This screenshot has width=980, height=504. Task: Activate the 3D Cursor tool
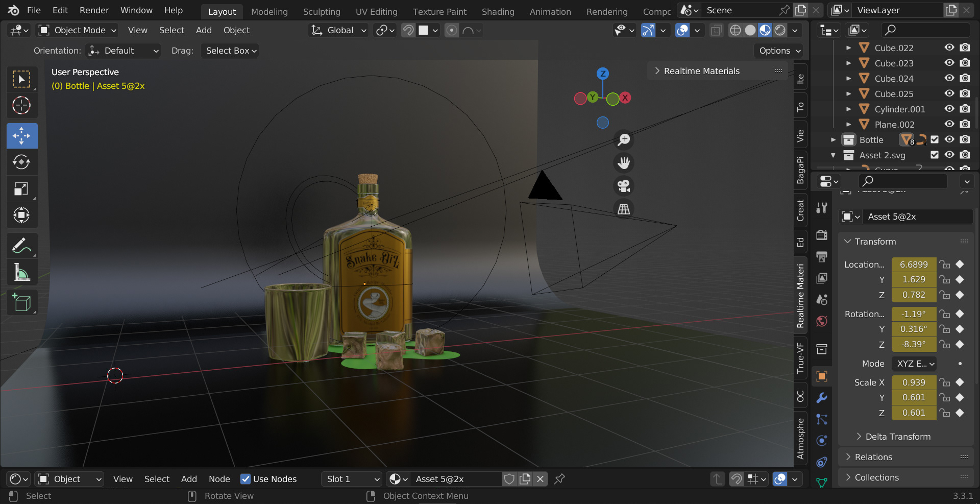pos(21,105)
